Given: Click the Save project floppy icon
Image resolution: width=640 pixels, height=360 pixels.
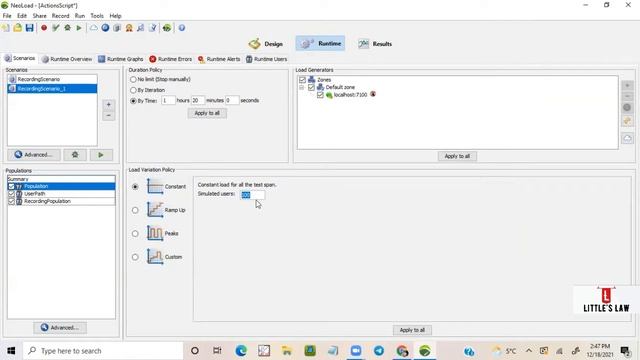Looking at the screenshot, I should click(29, 28).
